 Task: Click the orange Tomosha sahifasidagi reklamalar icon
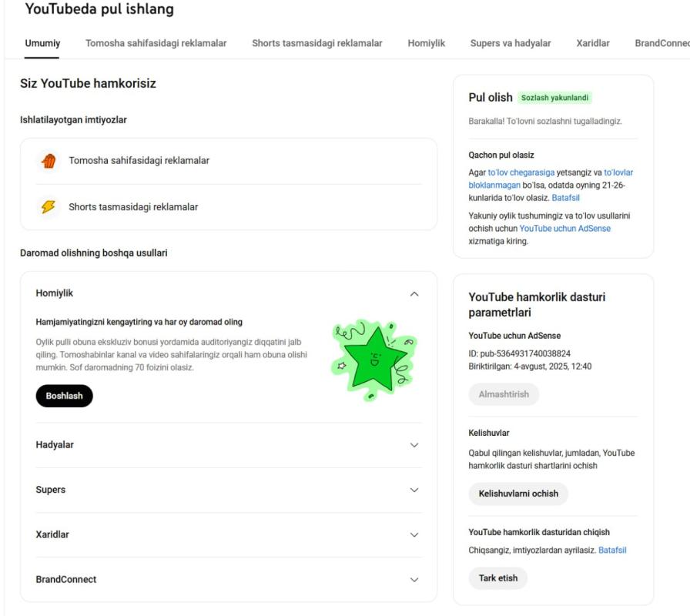pos(49,161)
